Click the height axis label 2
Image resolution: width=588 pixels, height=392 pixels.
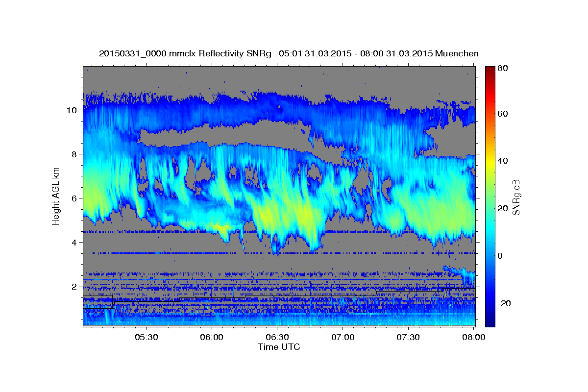tap(74, 287)
